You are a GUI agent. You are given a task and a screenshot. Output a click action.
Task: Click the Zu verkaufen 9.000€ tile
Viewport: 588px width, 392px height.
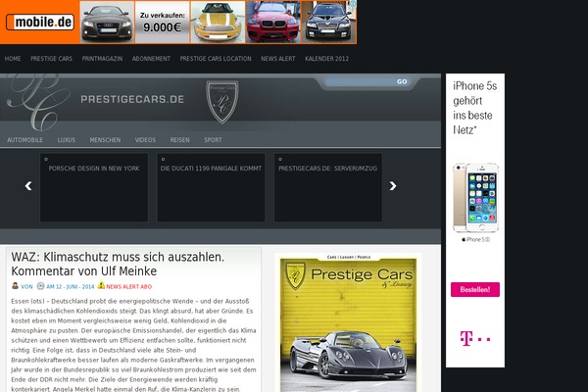coord(163,23)
